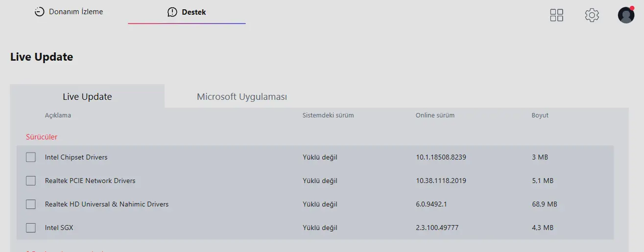Click Yüklü değil in Realtek PCIE row
Viewport: 644px width, 252px height.
(x=320, y=181)
